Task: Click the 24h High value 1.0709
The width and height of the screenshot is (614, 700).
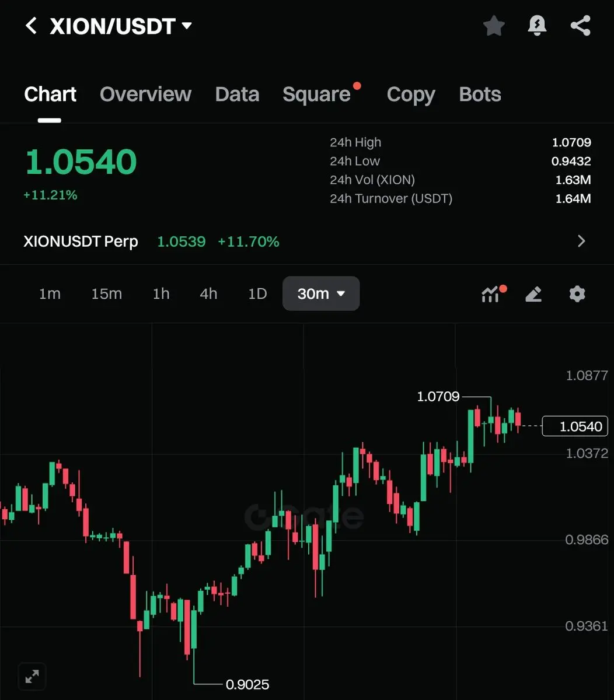Action: (571, 142)
